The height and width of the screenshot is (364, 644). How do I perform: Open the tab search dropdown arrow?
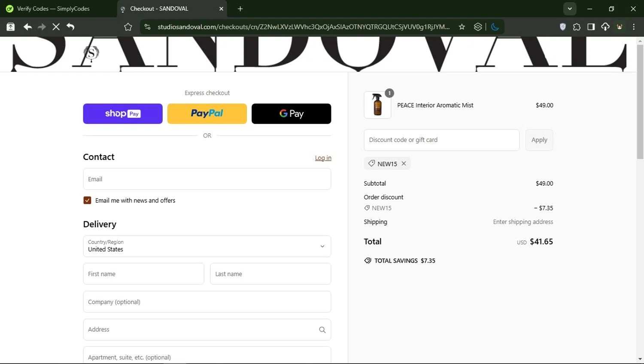570,9
